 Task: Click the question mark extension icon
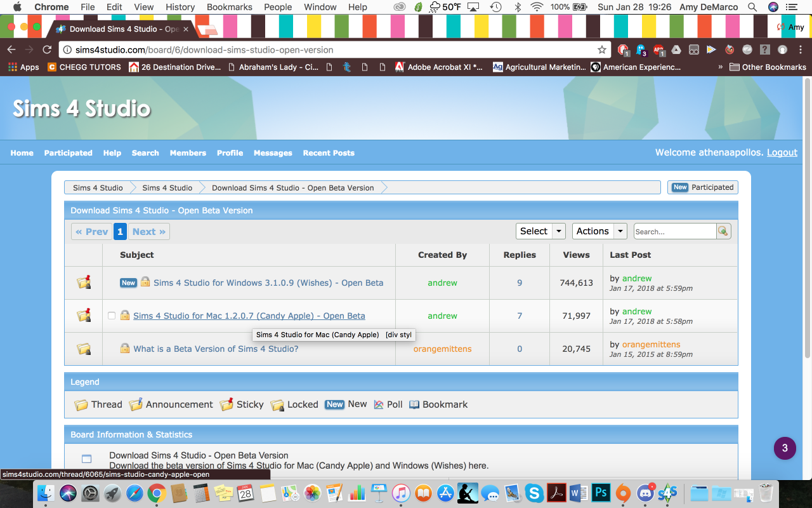765,50
